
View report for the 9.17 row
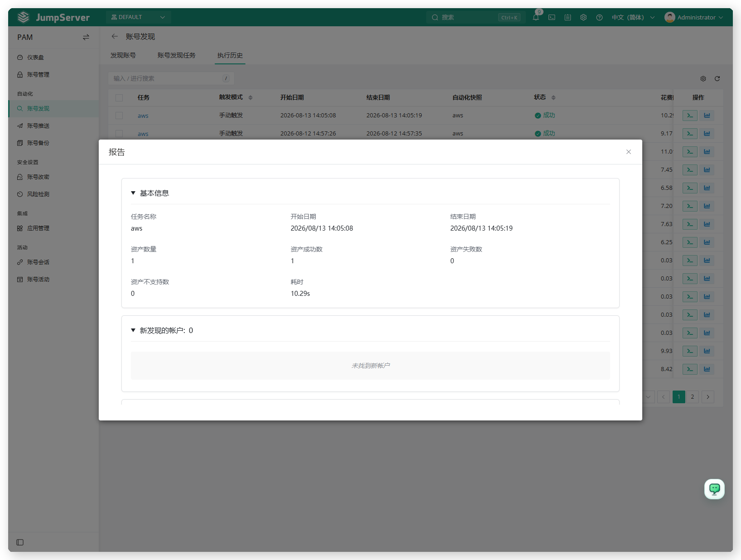coord(707,134)
